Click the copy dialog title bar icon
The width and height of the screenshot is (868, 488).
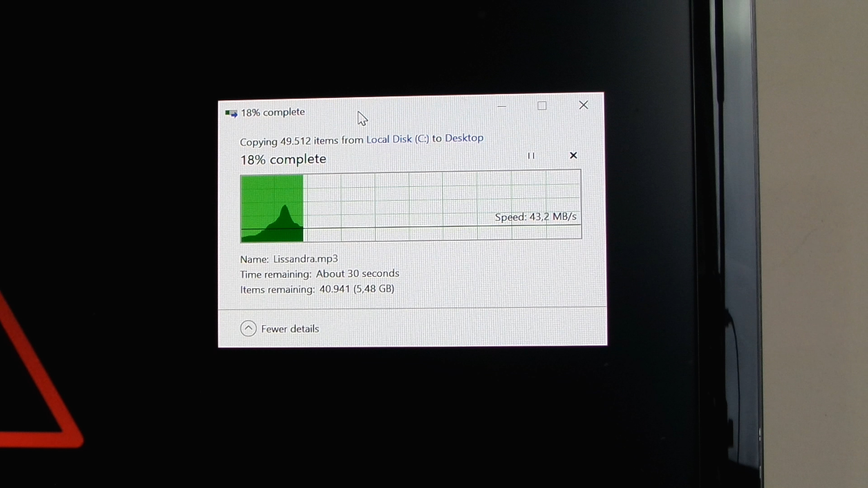tap(231, 113)
